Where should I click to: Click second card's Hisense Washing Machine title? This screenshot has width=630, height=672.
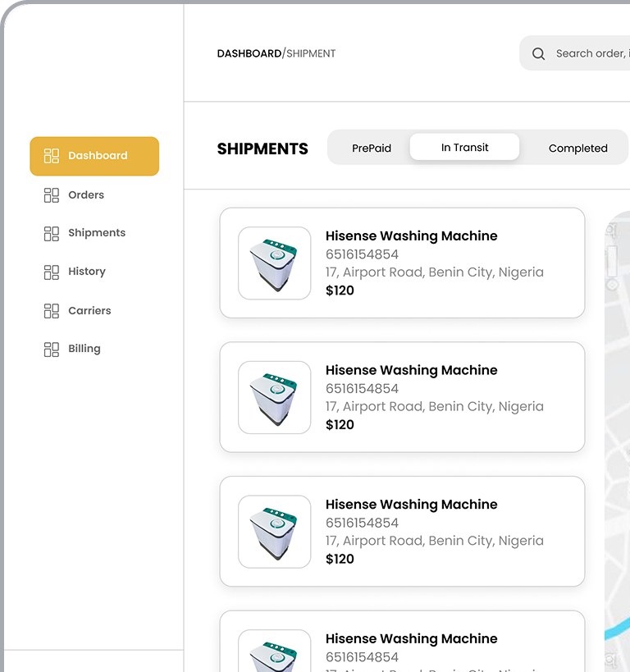tap(412, 370)
